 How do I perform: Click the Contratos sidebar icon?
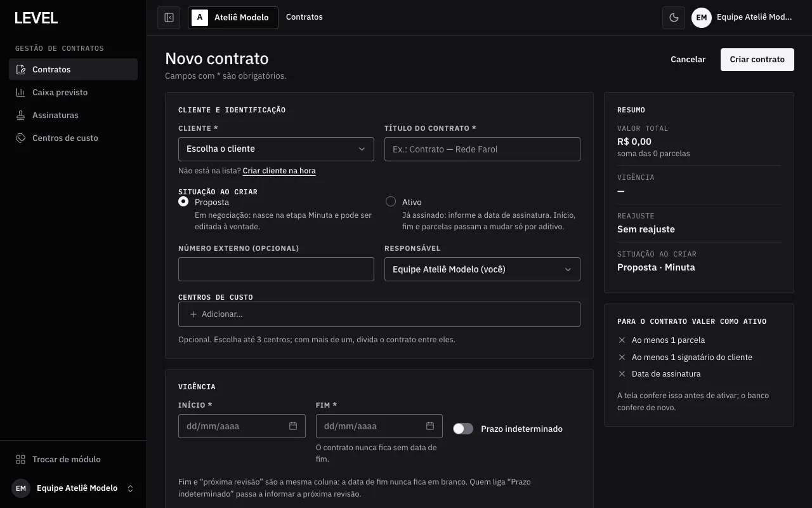(21, 69)
